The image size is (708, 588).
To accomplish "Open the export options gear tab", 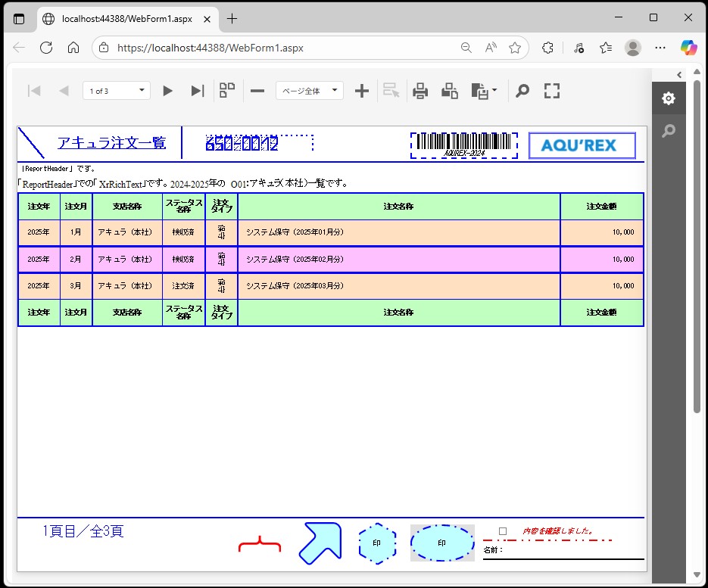I will (x=668, y=98).
